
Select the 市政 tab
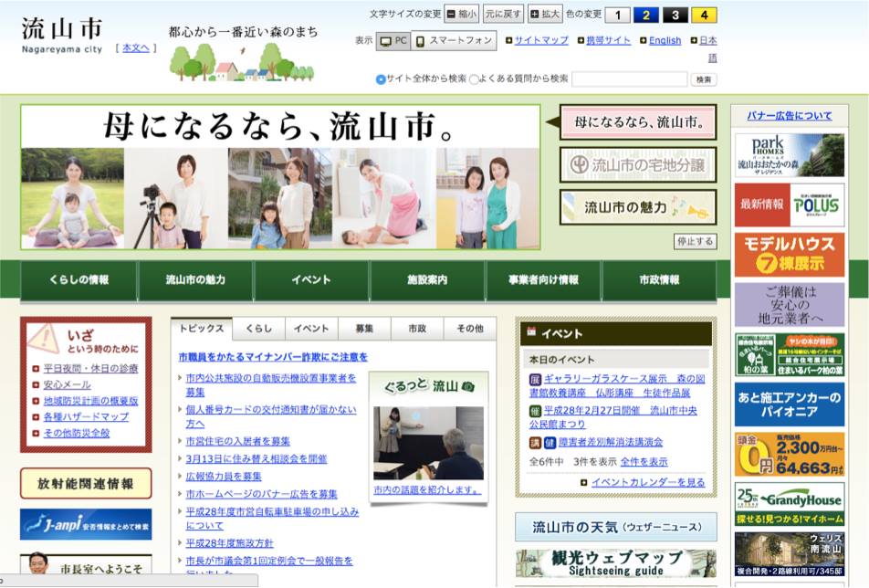click(417, 329)
